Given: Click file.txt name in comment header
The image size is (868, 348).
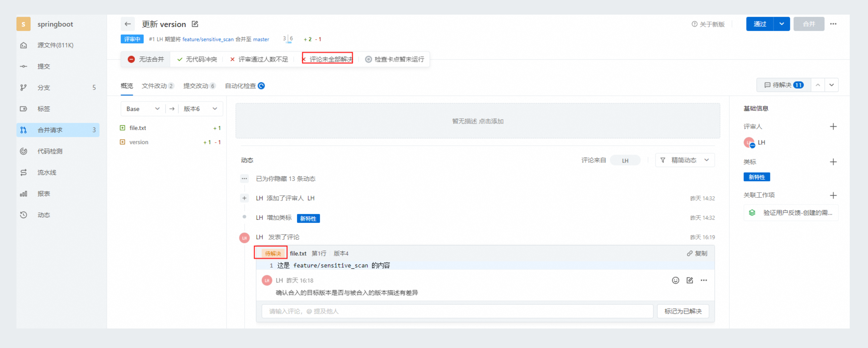Looking at the screenshot, I should pos(298,254).
